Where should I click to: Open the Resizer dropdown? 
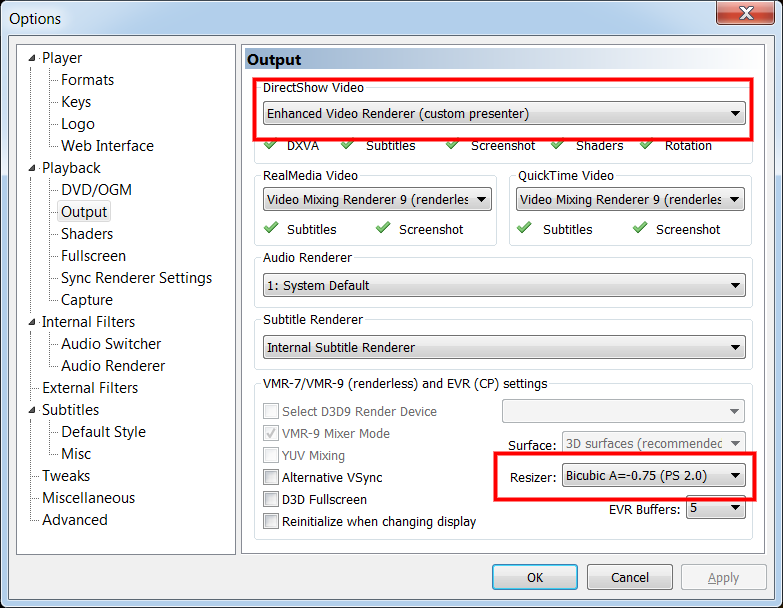pos(653,476)
